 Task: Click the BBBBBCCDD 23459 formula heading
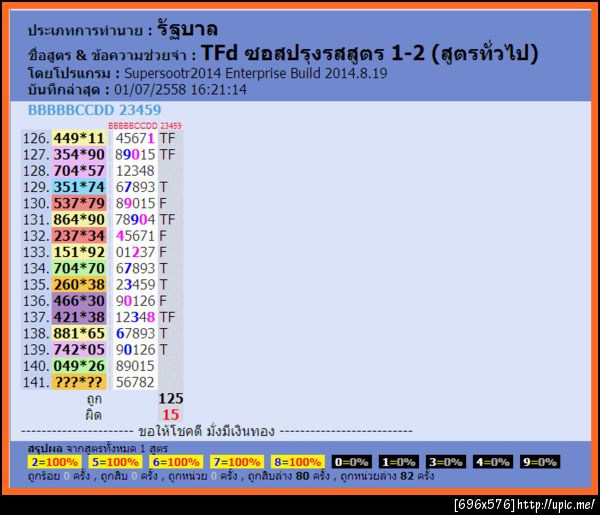[x=95, y=110]
